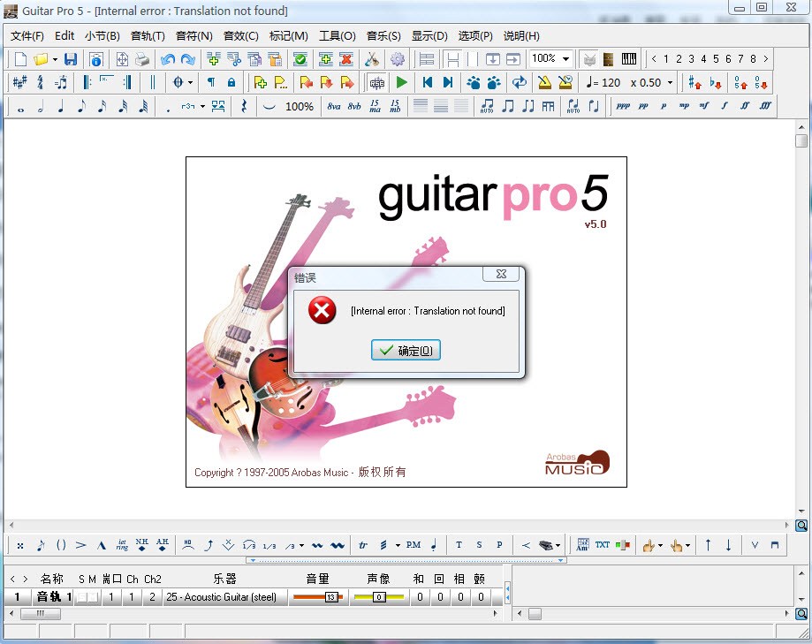
Task: Expand the wah pedal dropdown arrow
Action: pos(558,545)
